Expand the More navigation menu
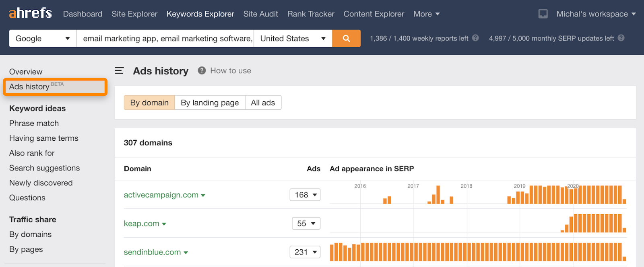 pyautogui.click(x=426, y=14)
